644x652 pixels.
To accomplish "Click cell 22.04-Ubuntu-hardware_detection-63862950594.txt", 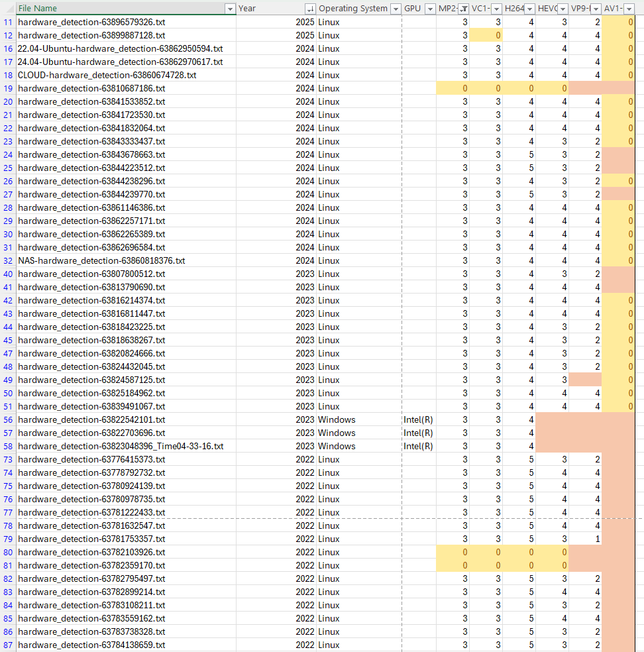I will pos(120,48).
